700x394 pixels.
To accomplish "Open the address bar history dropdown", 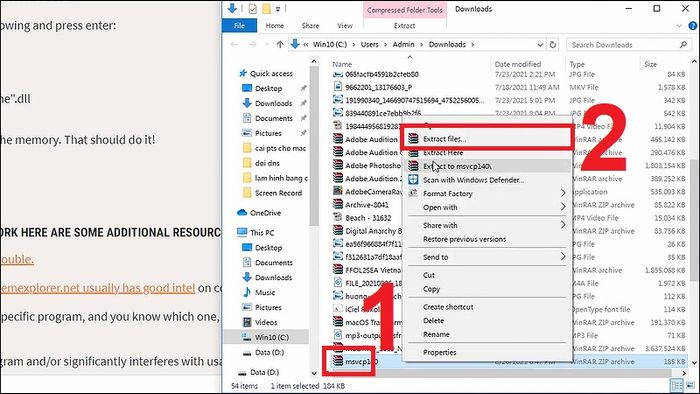I will click(540, 45).
